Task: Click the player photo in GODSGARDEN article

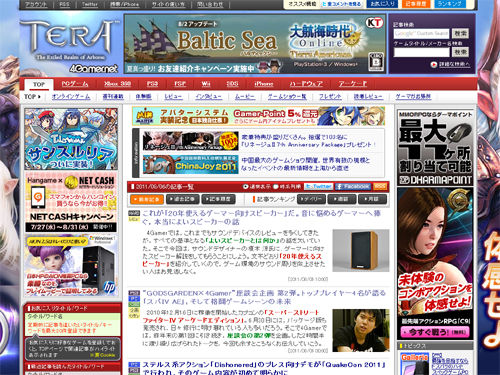Action: click(361, 330)
